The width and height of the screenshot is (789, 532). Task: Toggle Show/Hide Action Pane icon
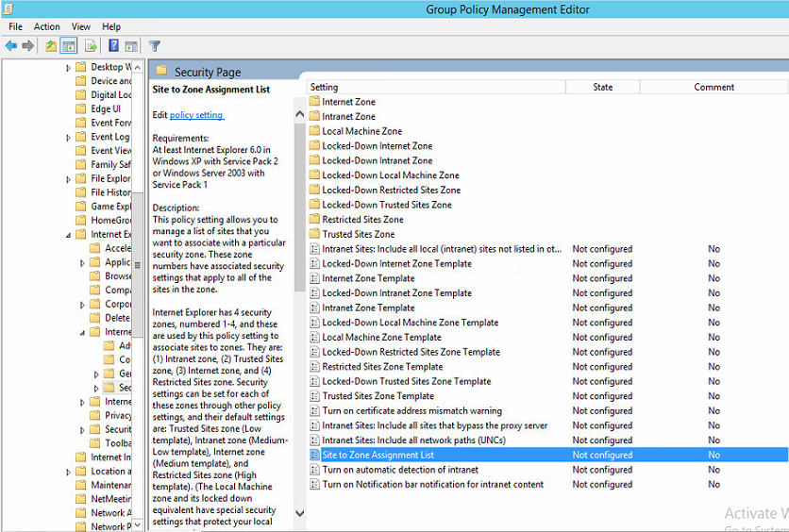131,46
